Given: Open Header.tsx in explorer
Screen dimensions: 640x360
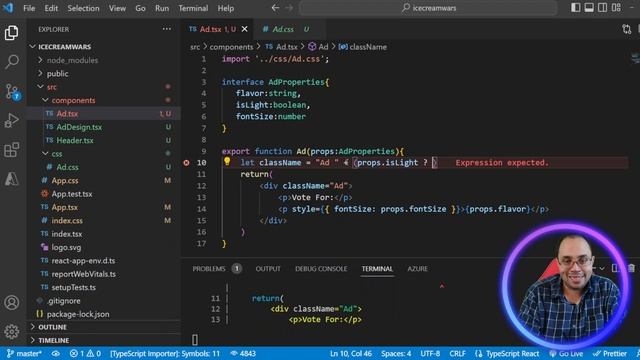Looking at the screenshot, I should (75, 140).
